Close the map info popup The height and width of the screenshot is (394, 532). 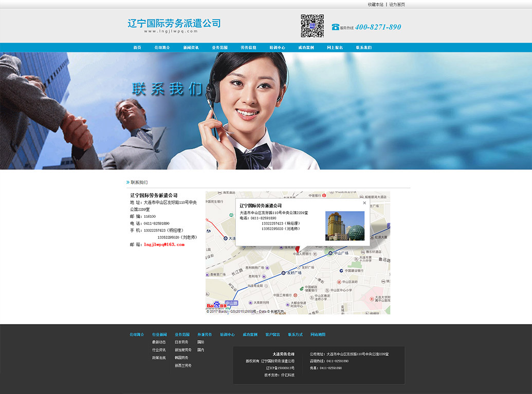(364, 203)
